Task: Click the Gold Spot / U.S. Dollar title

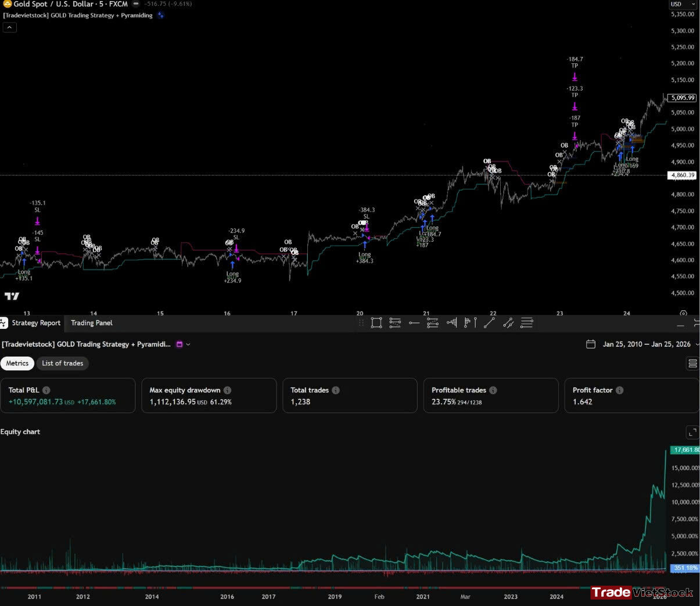Action: [70, 4]
